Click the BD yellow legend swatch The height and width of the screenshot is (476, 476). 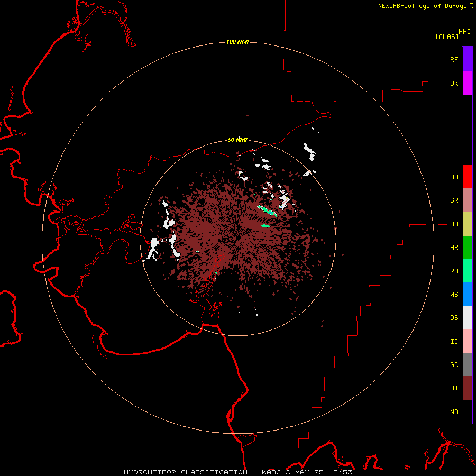tap(467, 224)
